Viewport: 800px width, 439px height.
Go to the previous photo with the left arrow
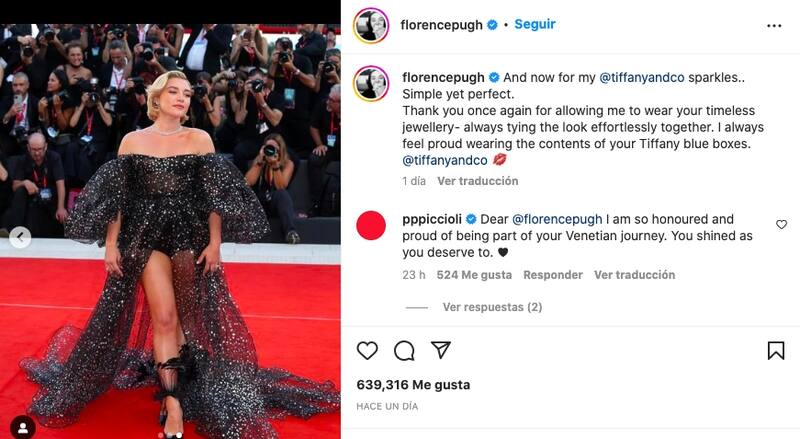[x=20, y=237]
